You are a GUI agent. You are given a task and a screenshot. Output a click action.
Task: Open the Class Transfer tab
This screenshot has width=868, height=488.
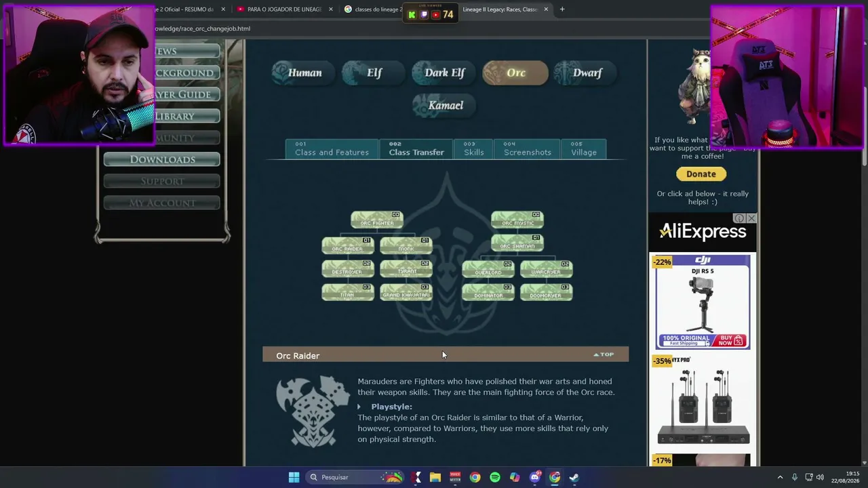[416, 149]
